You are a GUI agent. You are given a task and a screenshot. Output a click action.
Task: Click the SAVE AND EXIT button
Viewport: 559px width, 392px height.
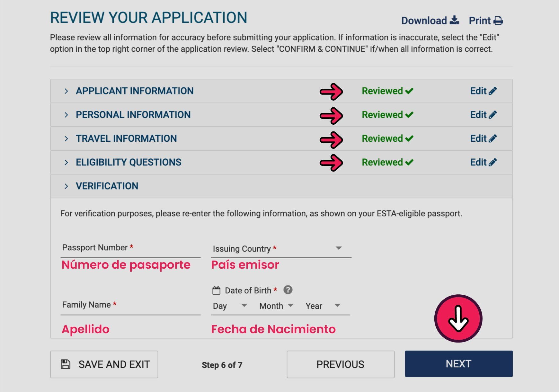point(104,364)
